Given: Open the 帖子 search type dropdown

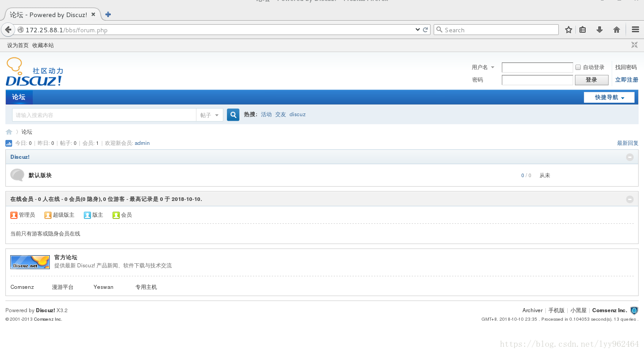Looking at the screenshot, I should 209,115.
